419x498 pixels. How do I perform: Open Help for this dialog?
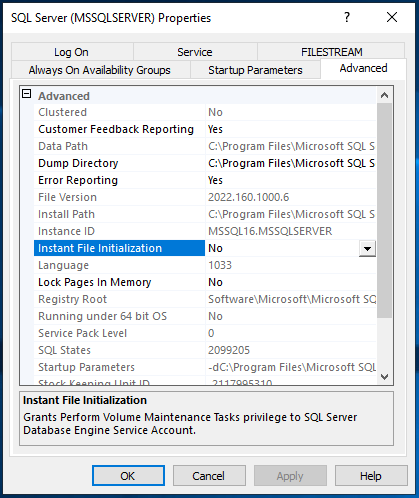[x=371, y=476]
